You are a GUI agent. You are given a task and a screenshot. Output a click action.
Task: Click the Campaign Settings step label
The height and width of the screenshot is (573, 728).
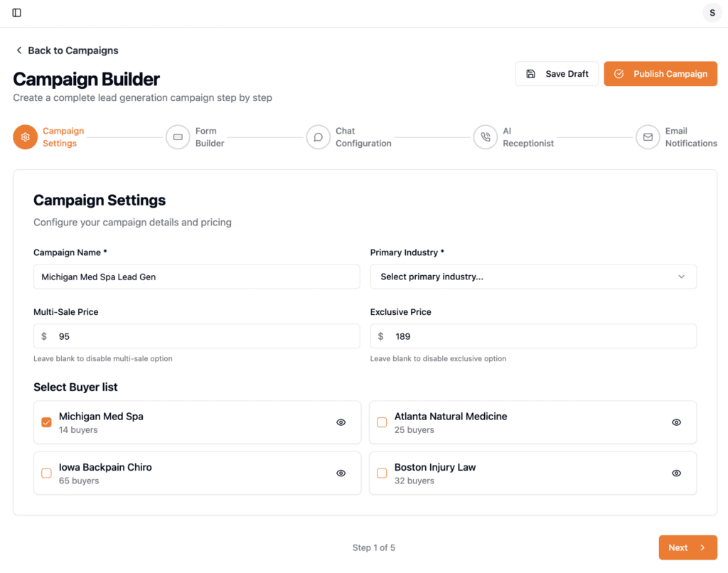[x=63, y=136]
